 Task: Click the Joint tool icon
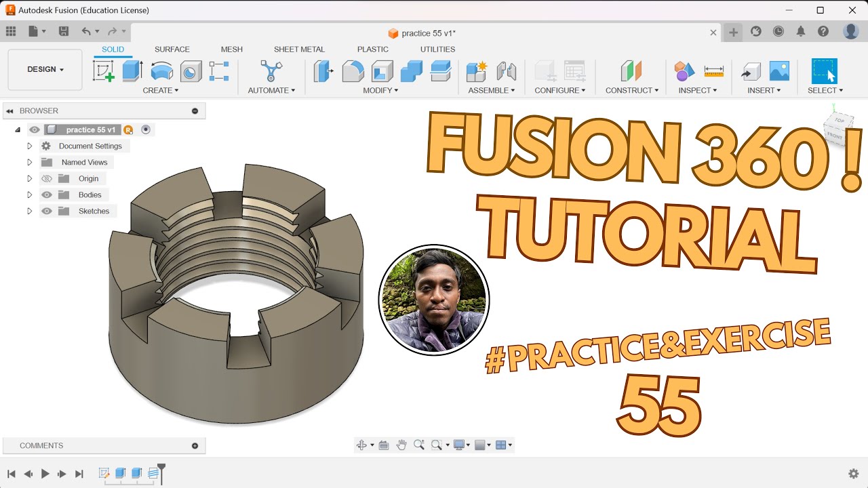506,70
